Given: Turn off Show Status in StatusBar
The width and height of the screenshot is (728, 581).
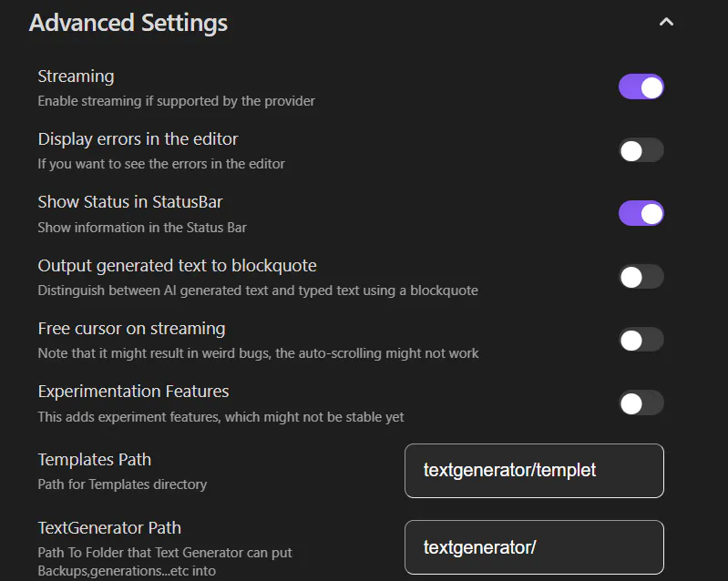Looking at the screenshot, I should pos(641,213).
